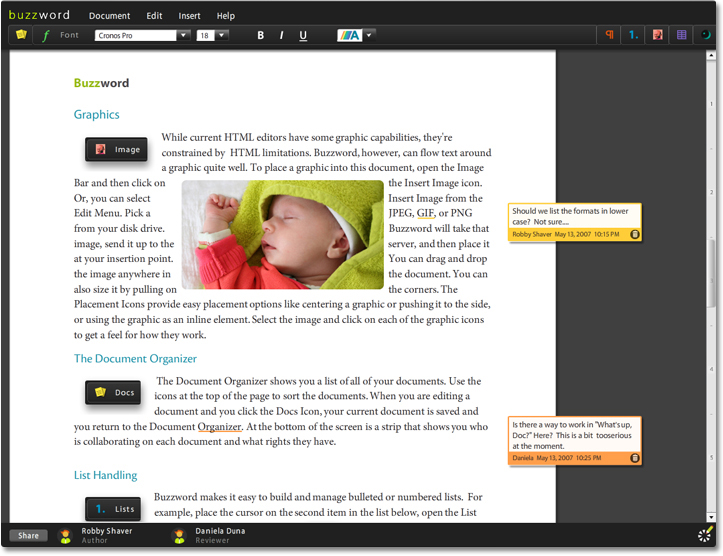Open the table toolbar icon
Viewport: 723px width, 556px height.
pyautogui.click(x=681, y=35)
